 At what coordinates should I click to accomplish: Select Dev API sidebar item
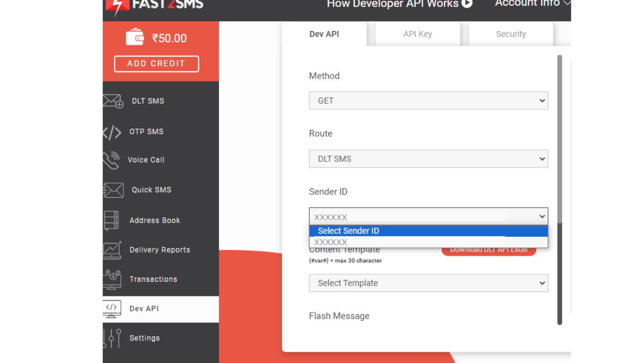[x=161, y=309]
